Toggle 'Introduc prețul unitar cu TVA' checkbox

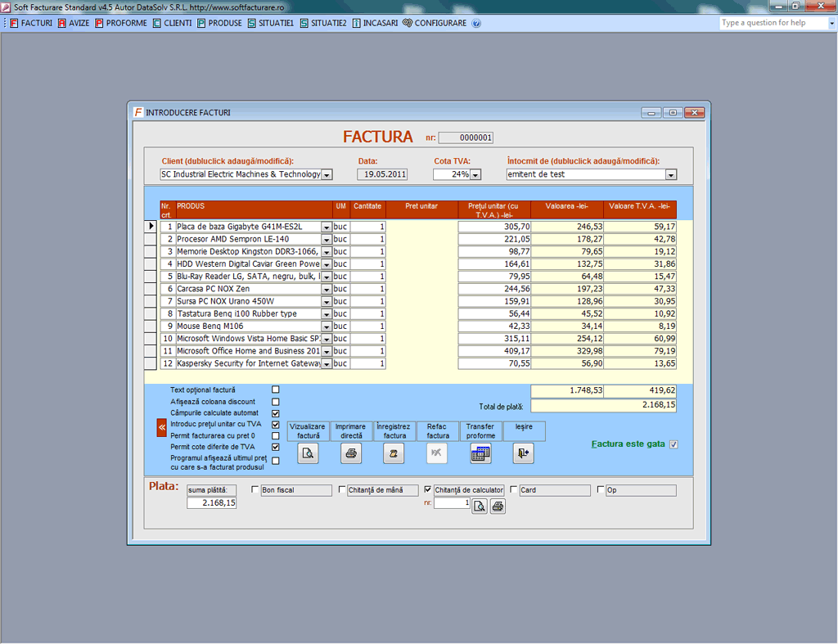pos(276,425)
